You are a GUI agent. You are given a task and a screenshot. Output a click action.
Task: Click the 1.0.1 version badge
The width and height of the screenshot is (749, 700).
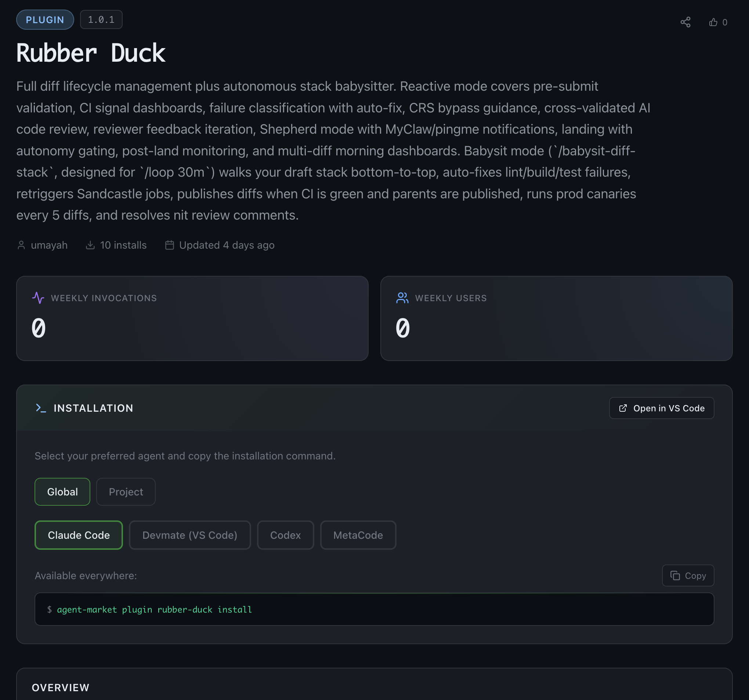point(101,19)
